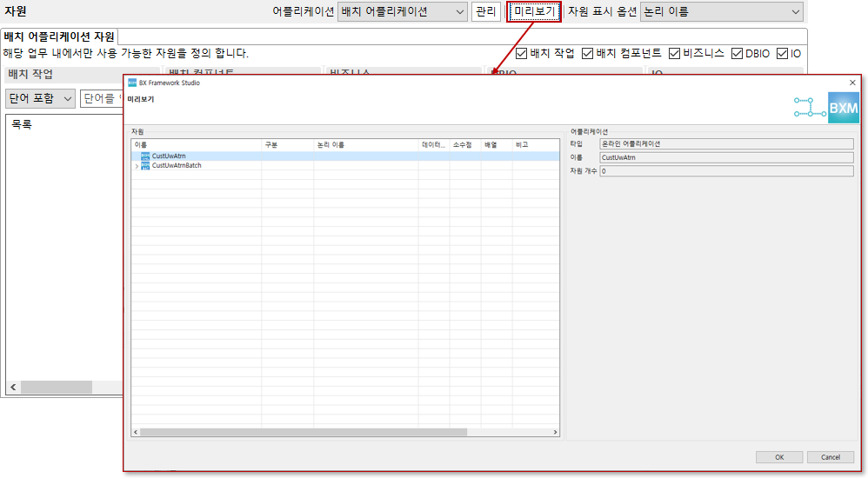868x478 pixels.
Task: Close the 미리보기 dialog window
Action: click(852, 83)
